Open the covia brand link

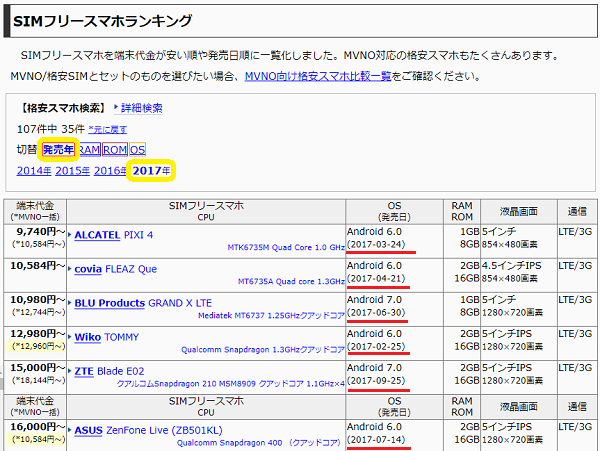coord(88,269)
